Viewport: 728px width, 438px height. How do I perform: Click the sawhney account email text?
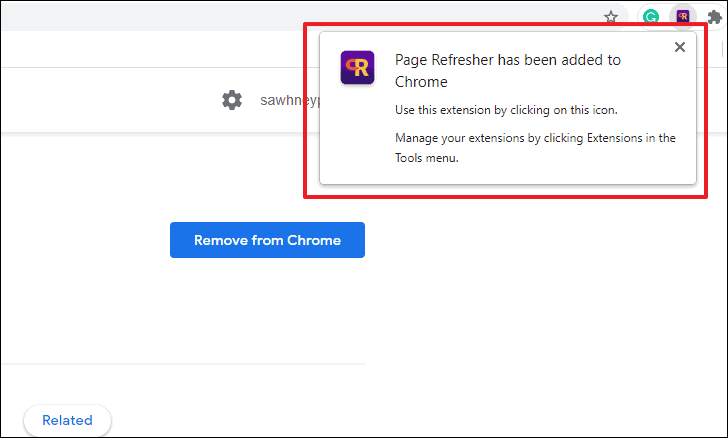point(290,100)
